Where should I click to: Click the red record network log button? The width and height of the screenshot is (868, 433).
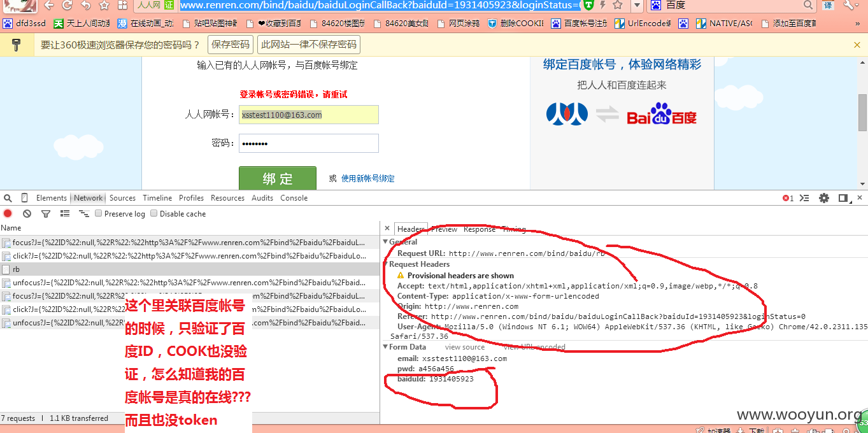click(x=8, y=214)
